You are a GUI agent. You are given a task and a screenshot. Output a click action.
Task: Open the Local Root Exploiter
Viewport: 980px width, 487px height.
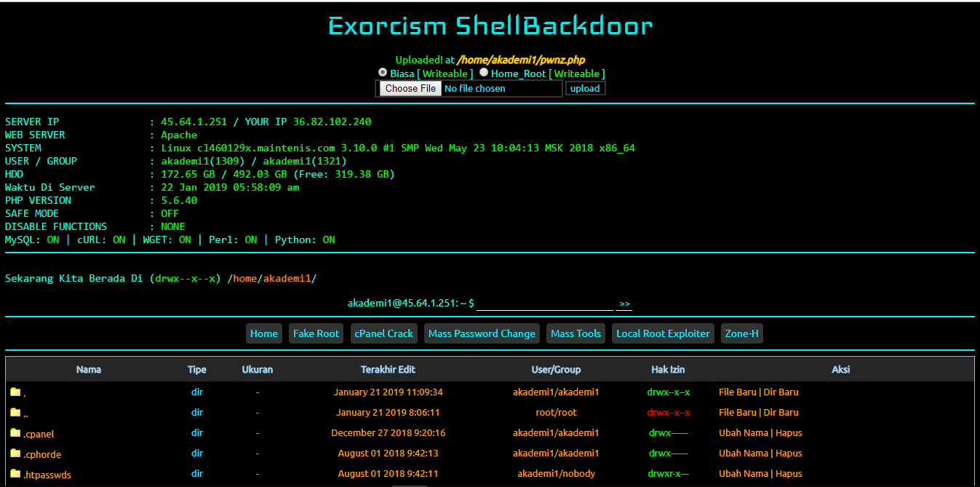(x=663, y=333)
